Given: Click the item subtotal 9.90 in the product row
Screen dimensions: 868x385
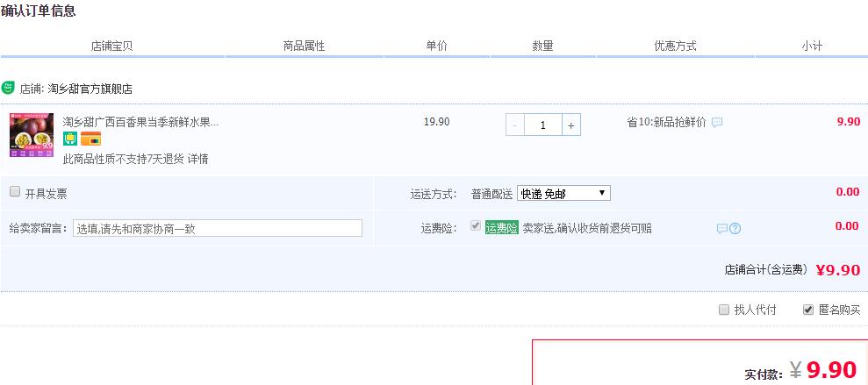Looking at the screenshot, I should pyautogui.click(x=849, y=122).
